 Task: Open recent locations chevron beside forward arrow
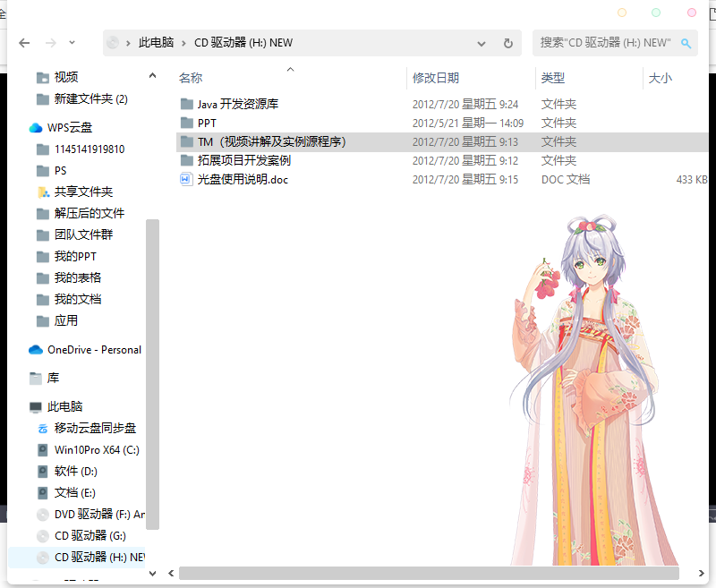click(x=72, y=42)
